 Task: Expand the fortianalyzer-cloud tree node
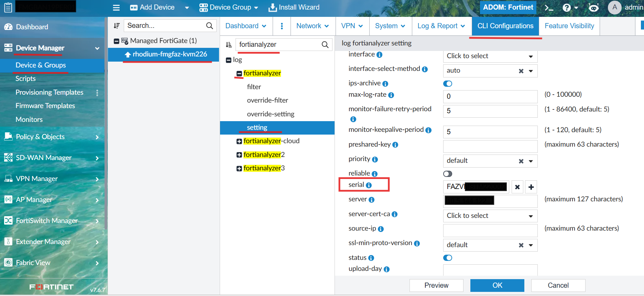coord(239,141)
